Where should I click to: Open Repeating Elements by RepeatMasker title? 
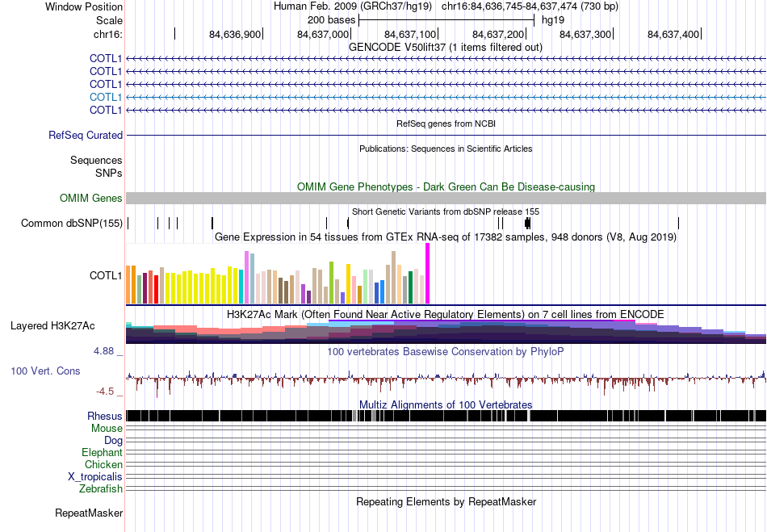(446, 501)
